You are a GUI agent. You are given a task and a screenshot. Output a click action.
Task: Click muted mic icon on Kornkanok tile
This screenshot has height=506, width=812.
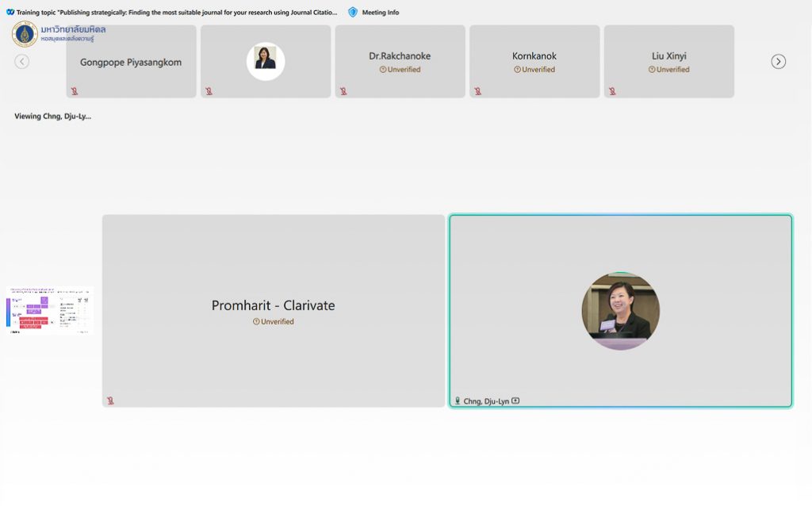(478, 91)
